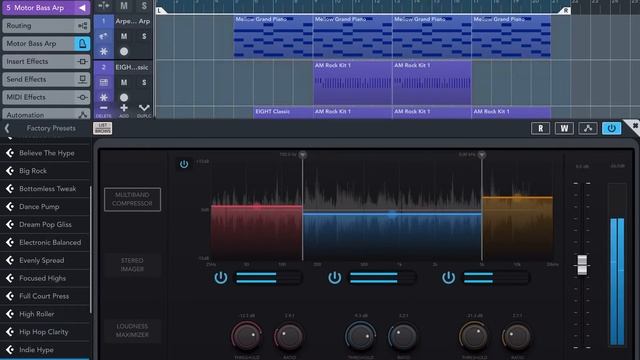
Task: Choose the Indie Hype preset
Action: pos(45,350)
